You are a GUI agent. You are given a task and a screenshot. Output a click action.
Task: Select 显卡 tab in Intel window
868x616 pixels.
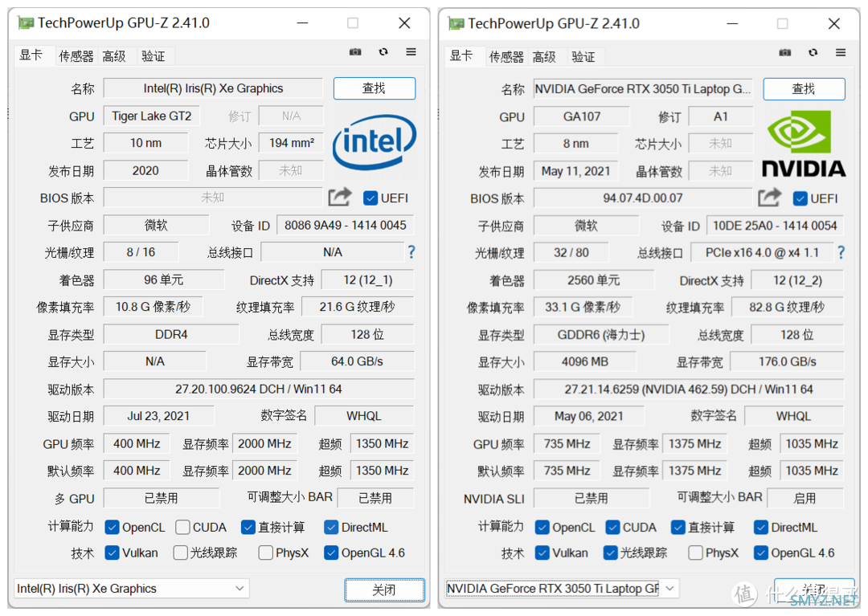coord(31,55)
